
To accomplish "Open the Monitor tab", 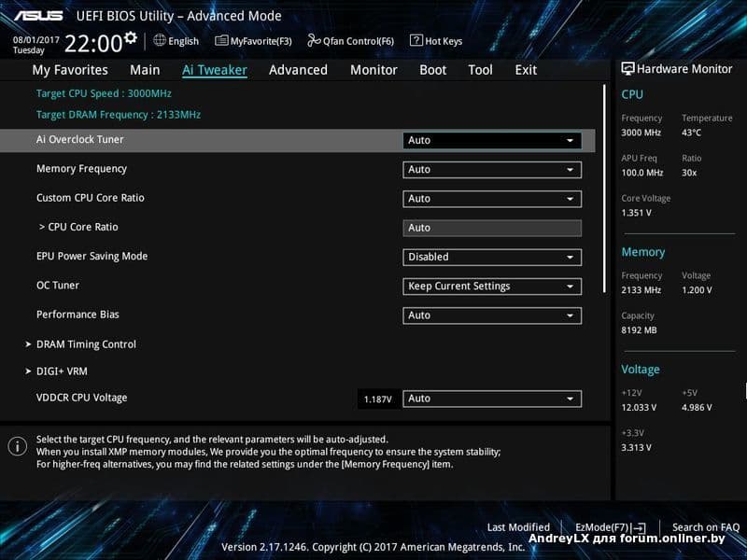I will tap(374, 70).
